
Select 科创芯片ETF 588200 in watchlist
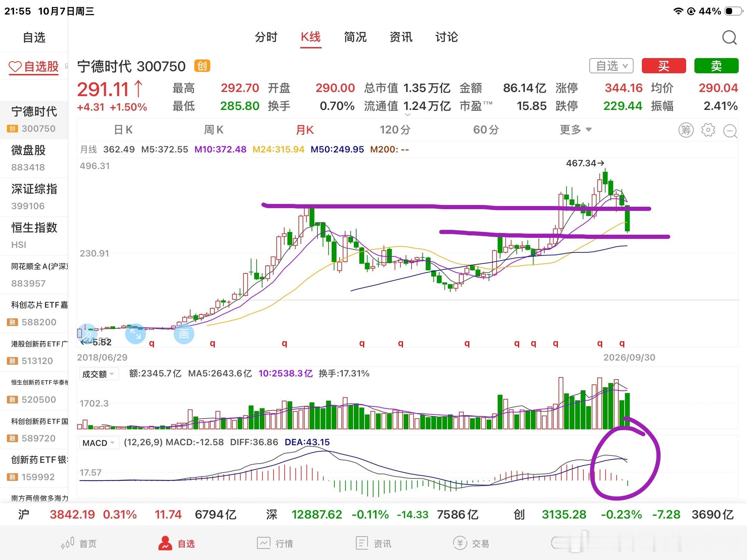click(34, 313)
